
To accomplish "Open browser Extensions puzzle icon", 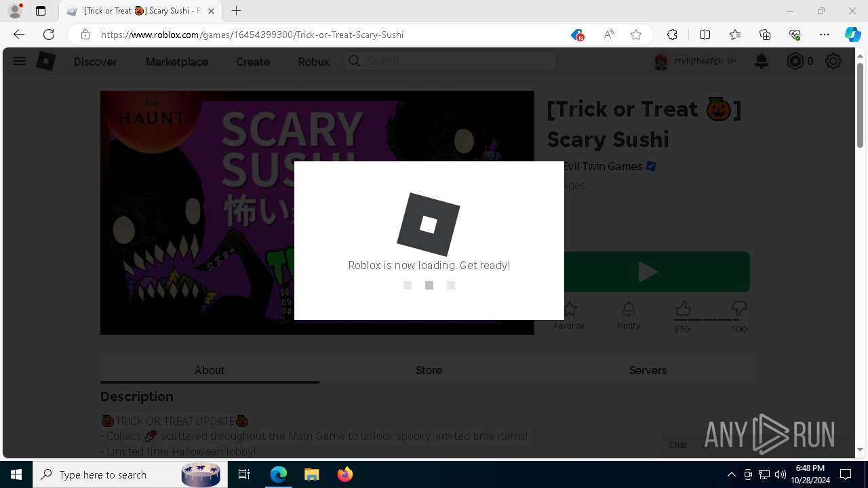I will click(x=672, y=35).
